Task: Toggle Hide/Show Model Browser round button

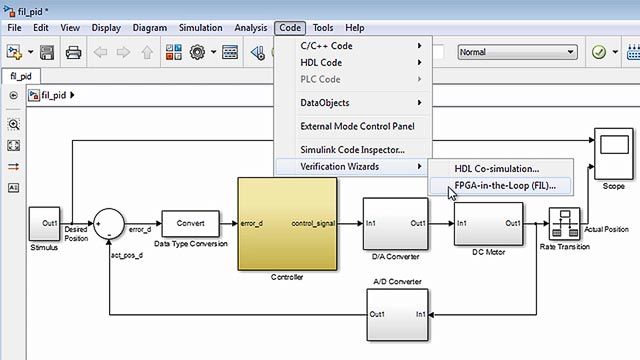Action: (13, 96)
